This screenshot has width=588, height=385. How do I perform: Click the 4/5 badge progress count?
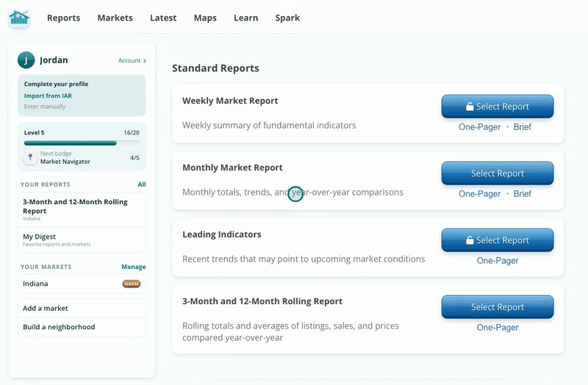tap(135, 158)
